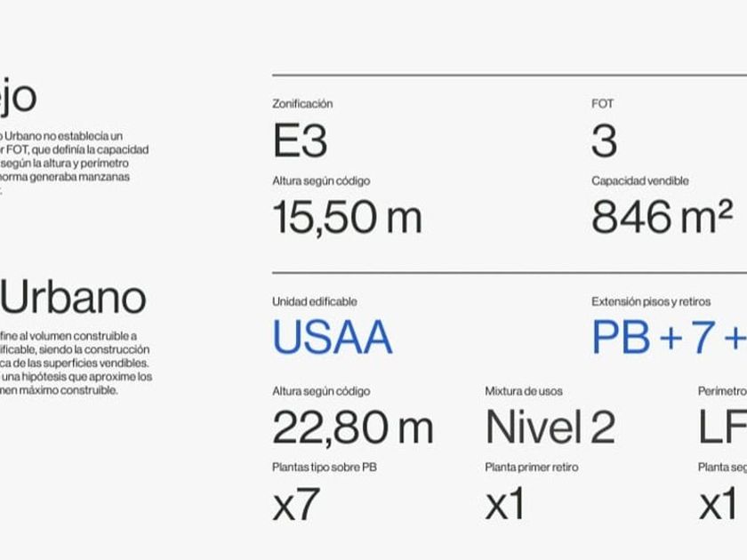Click the Urbano heading
This screenshot has height=560, width=747.
point(74,298)
